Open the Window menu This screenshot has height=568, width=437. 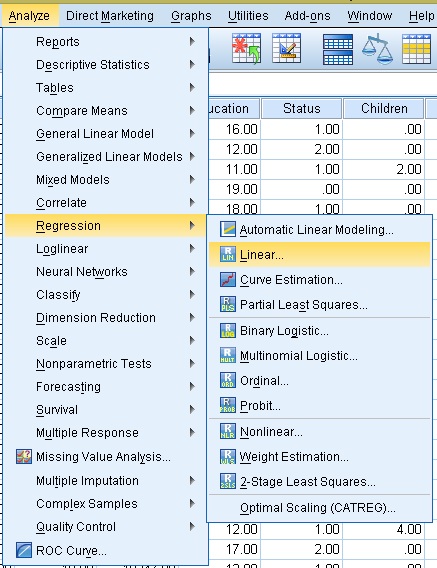370,16
